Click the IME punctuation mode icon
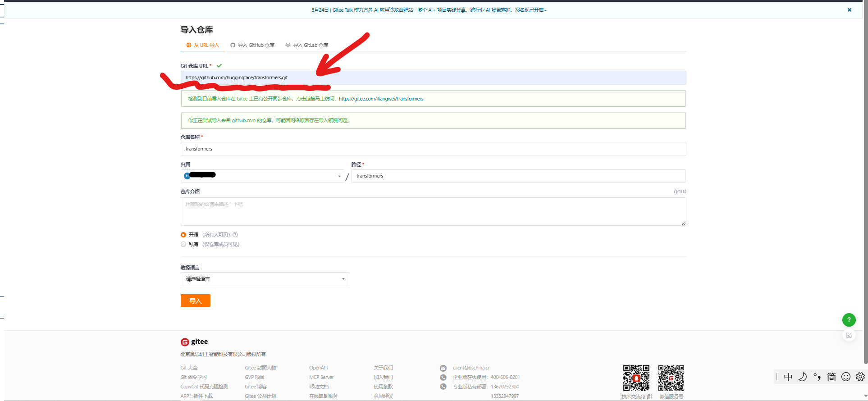The width and height of the screenshot is (868, 401). click(x=817, y=377)
